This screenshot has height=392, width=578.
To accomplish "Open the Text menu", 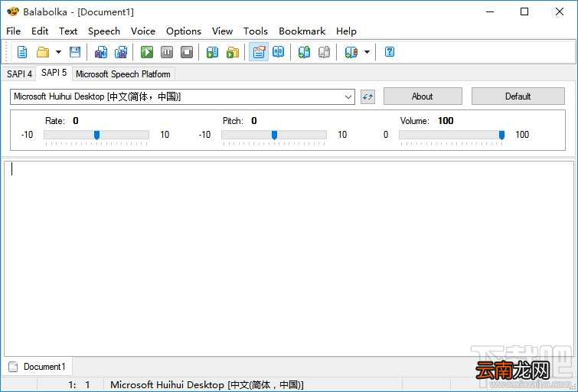I will 68,31.
